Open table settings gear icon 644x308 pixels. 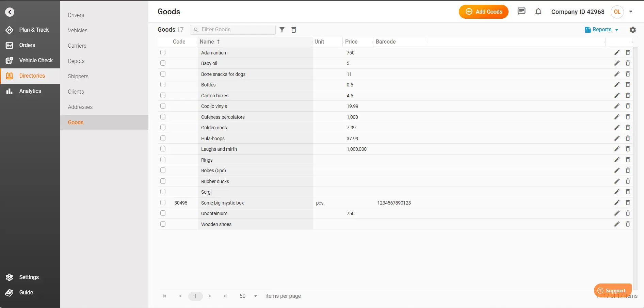pos(632,30)
